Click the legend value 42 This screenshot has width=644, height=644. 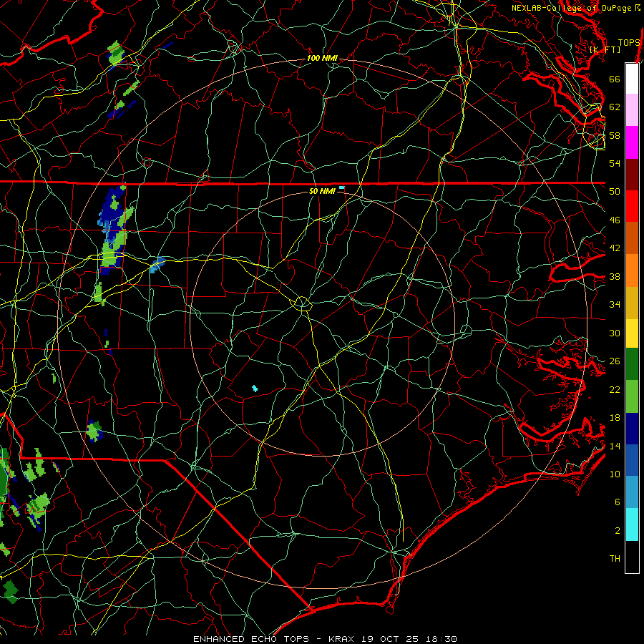(x=615, y=248)
